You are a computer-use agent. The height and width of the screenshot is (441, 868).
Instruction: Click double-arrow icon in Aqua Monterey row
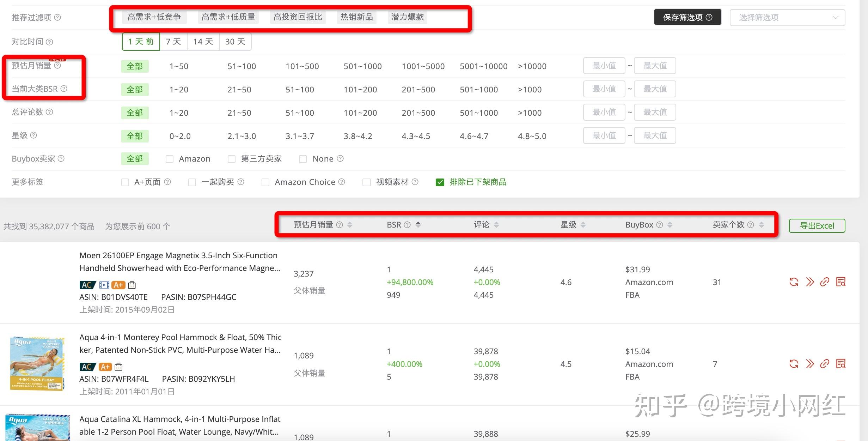click(810, 364)
